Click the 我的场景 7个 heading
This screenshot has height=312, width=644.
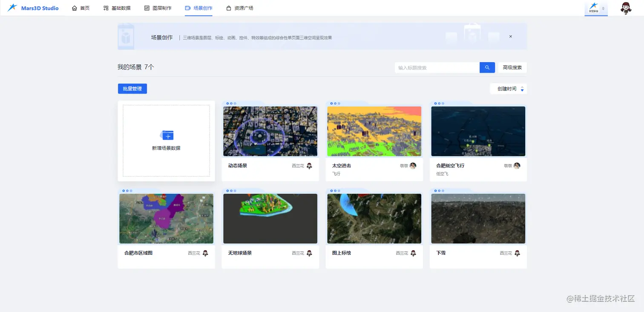[136, 67]
